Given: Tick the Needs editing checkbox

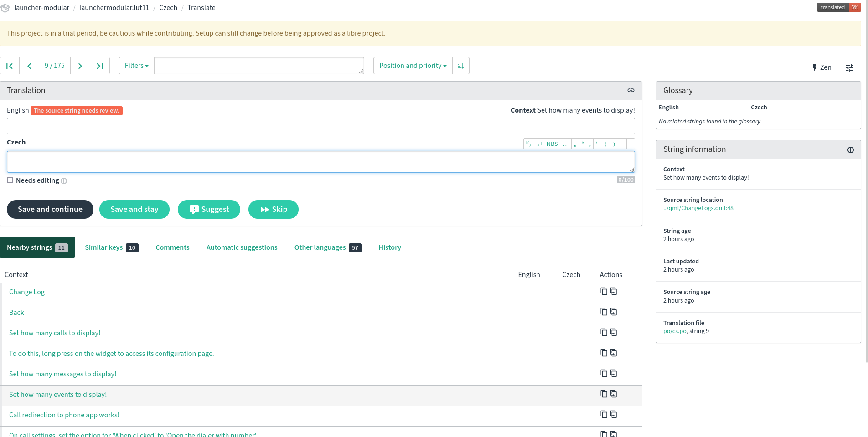Looking at the screenshot, I should click(10, 180).
